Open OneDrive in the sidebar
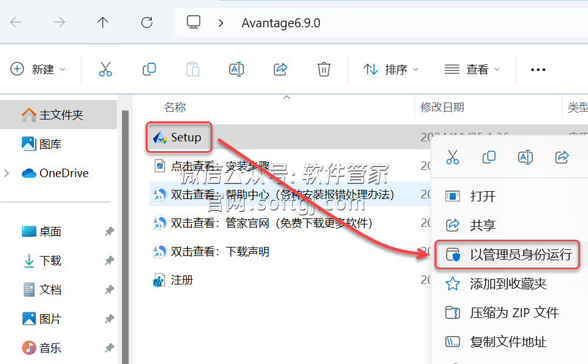This screenshot has width=588, height=364. [x=55, y=173]
